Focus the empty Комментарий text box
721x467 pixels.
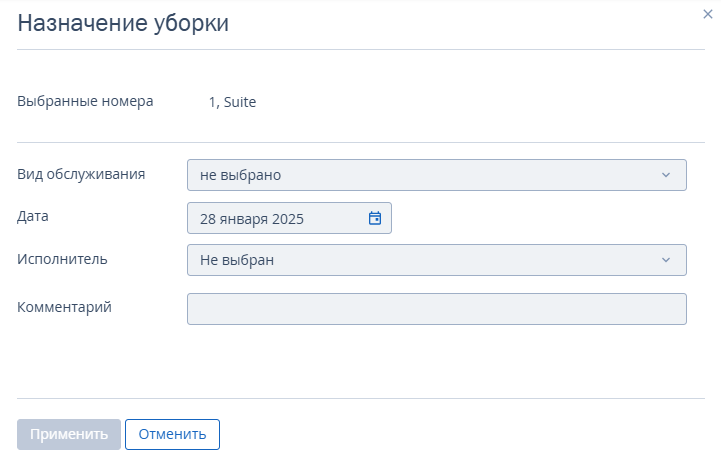point(437,309)
